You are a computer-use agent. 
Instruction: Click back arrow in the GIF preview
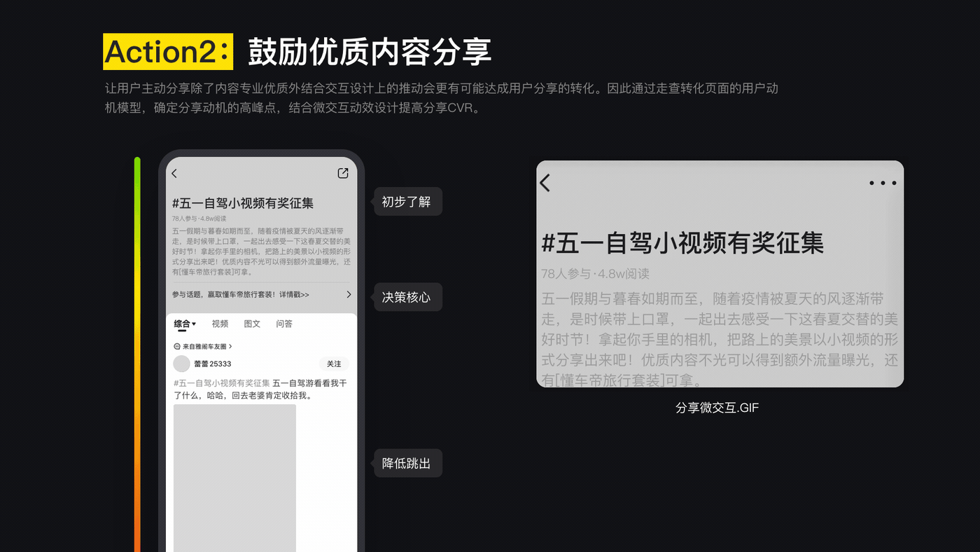545,183
